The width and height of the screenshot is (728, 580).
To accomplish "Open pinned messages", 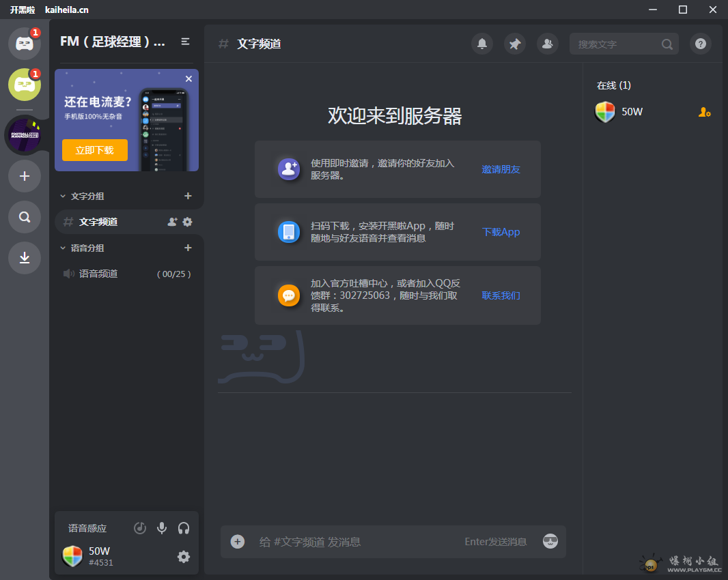I will 515,44.
